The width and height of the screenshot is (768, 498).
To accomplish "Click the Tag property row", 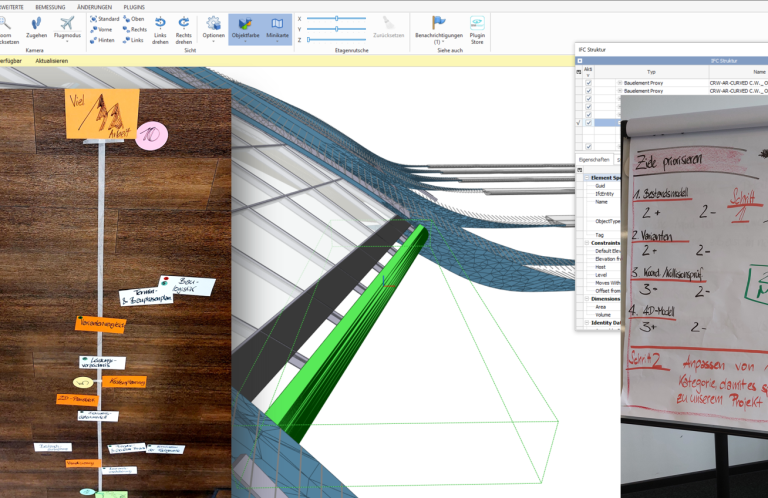I will click(602, 235).
